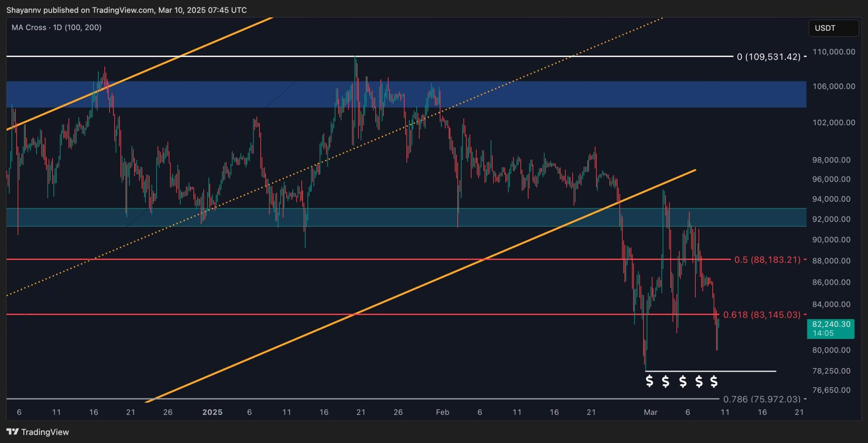Click the 102,000.00 price axis label
The width and height of the screenshot is (868, 443).
834,122
